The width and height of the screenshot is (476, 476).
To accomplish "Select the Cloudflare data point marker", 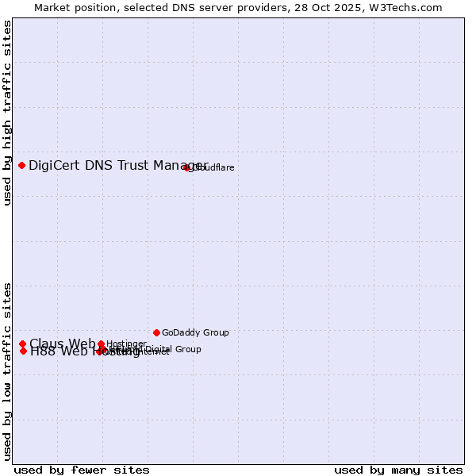I will [x=187, y=167].
